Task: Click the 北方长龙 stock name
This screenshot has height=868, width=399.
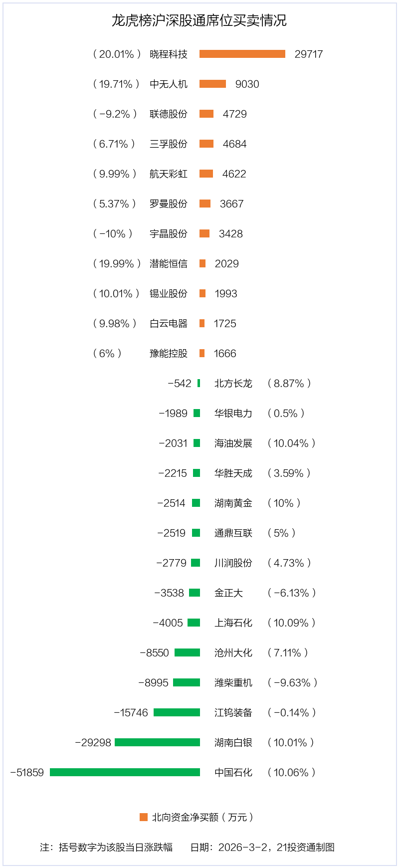Action: tap(233, 383)
